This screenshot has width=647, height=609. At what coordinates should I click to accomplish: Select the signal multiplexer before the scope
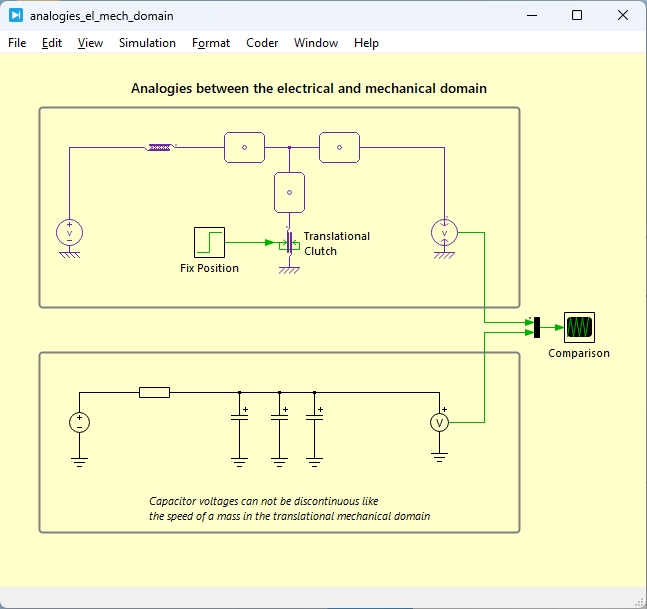[537, 327]
